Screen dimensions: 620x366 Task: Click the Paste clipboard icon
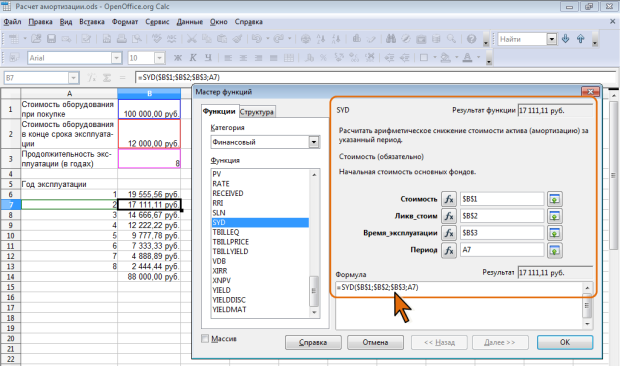click(222, 39)
